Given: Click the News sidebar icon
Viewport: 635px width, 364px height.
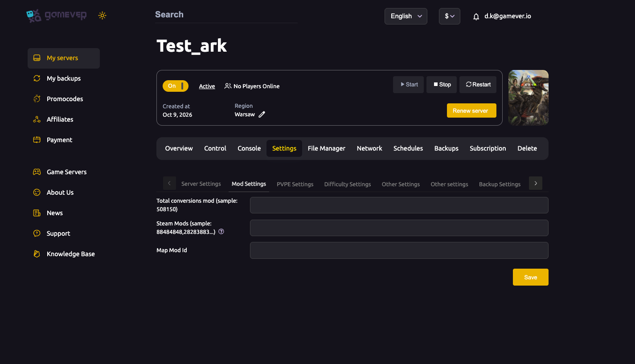Looking at the screenshot, I should click(x=37, y=213).
